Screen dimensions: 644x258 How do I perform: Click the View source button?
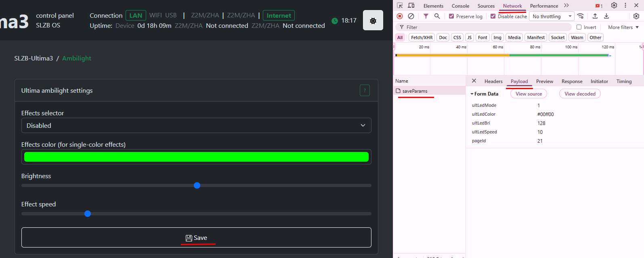529,94
